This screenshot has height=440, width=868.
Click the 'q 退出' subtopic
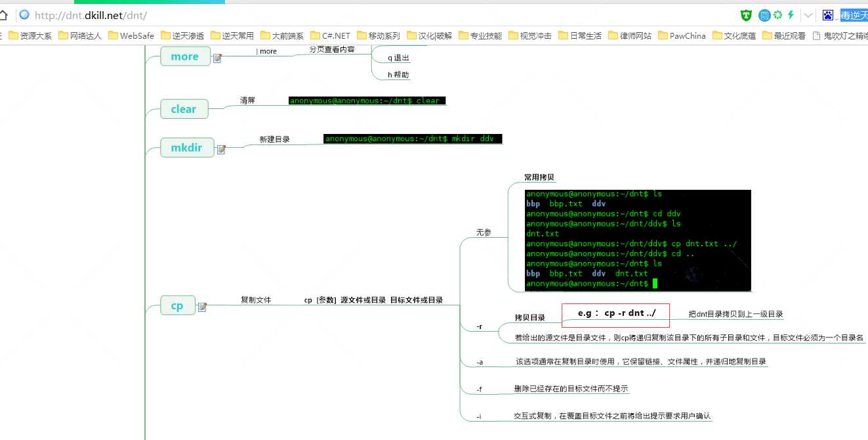pyautogui.click(x=399, y=58)
